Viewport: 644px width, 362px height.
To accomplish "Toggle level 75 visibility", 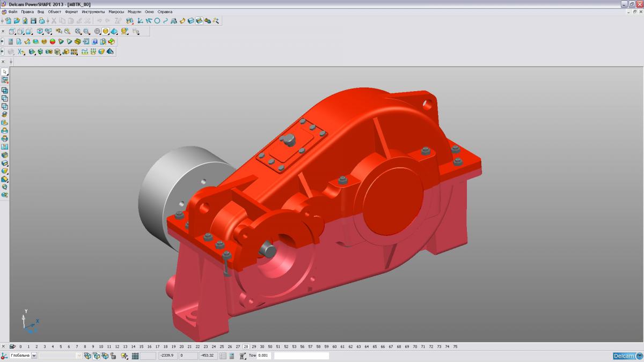I will pos(455,346).
